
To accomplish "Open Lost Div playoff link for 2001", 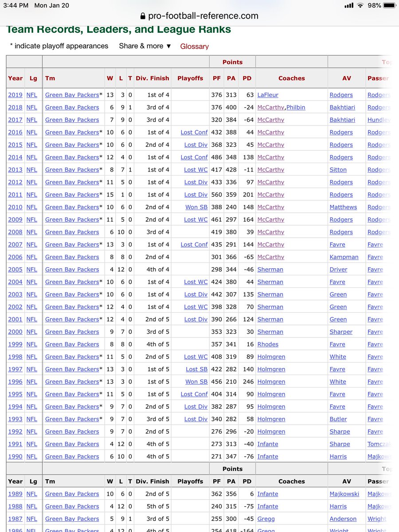I will pos(196,319).
